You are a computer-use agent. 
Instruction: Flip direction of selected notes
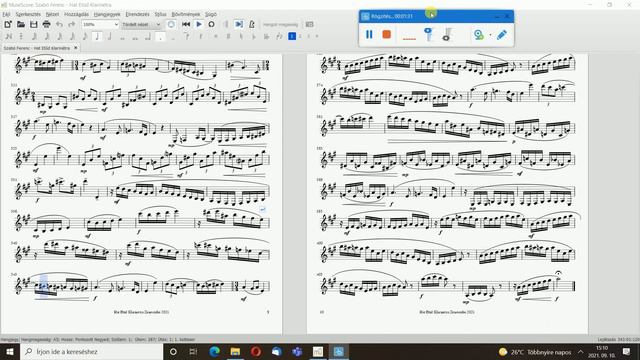[x=280, y=36]
